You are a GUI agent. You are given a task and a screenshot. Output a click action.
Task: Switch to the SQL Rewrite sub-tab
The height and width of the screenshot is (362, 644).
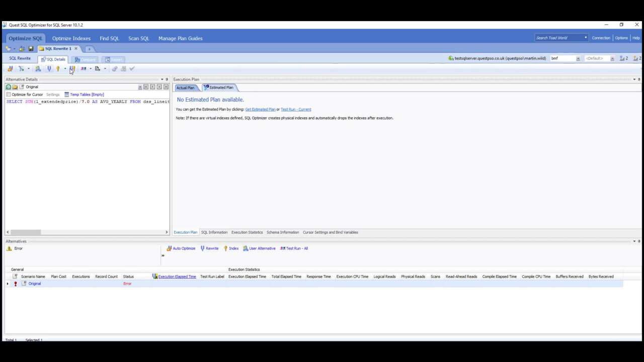click(20, 58)
